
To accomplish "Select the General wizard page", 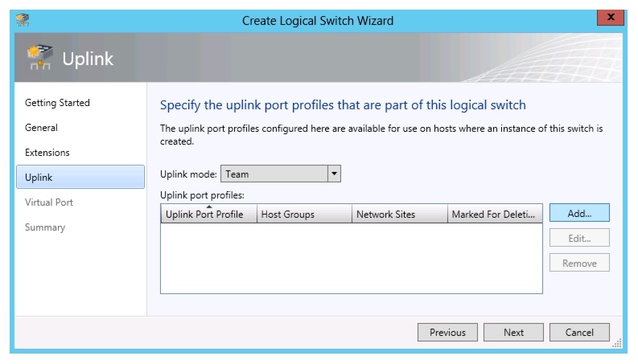I will point(41,128).
